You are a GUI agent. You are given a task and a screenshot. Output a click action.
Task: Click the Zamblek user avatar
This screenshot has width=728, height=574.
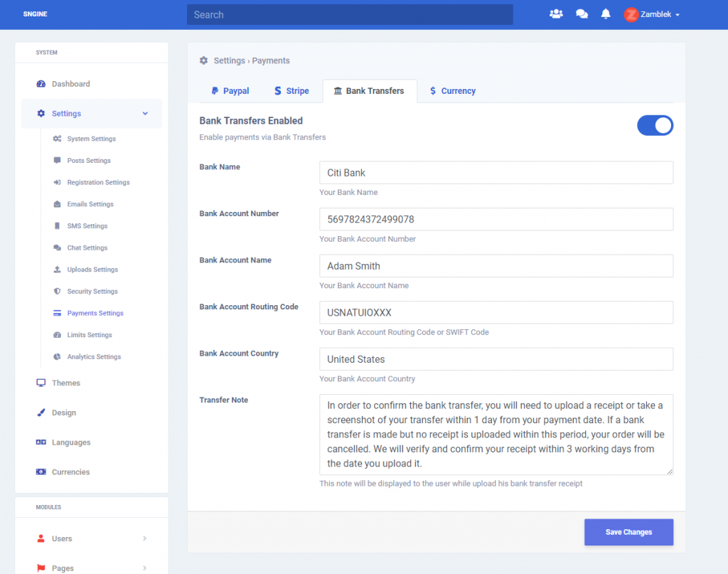[631, 14]
